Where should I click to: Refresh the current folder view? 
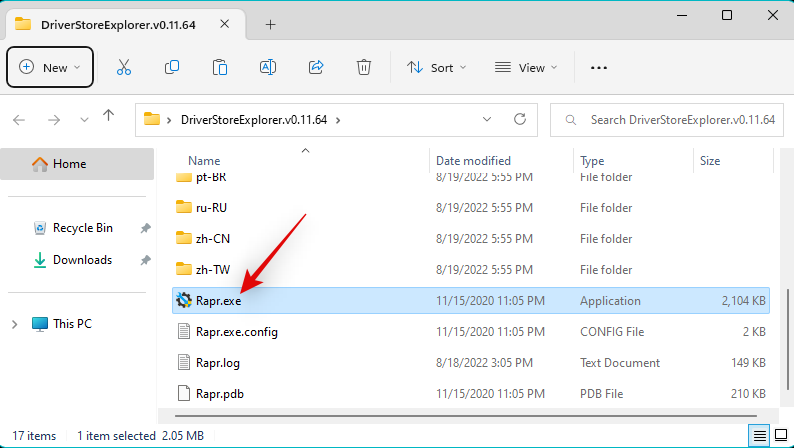[520, 119]
